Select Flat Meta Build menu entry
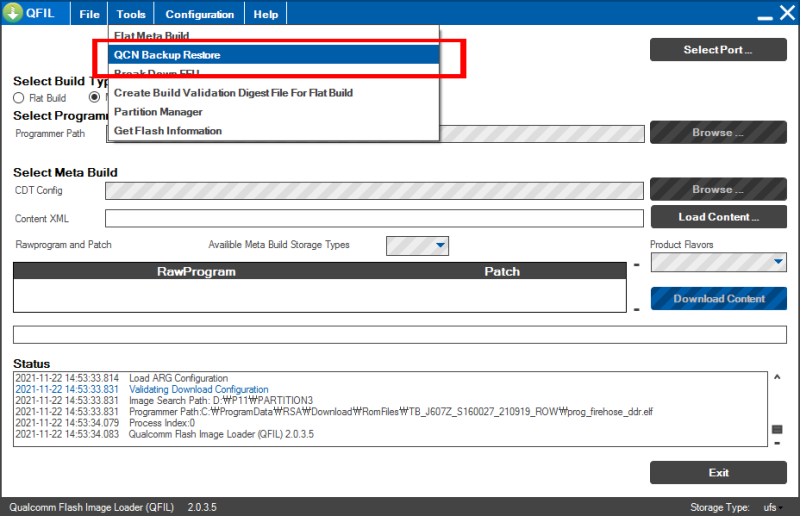The height and width of the screenshot is (516, 800). [273, 35]
